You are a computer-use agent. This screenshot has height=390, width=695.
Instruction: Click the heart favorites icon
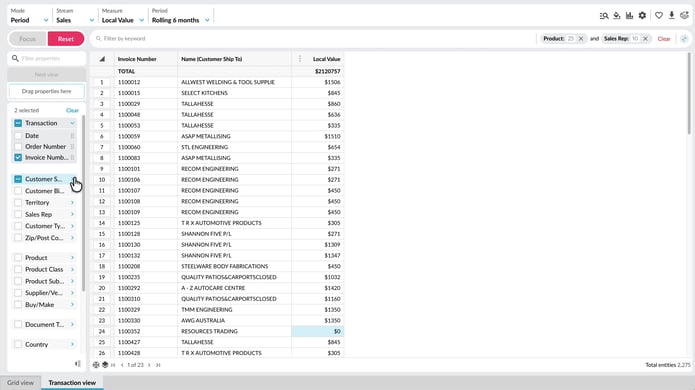click(659, 16)
